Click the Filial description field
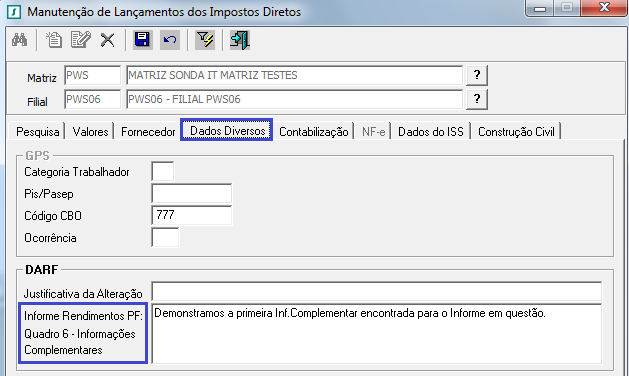The height and width of the screenshot is (376, 629). tap(294, 99)
